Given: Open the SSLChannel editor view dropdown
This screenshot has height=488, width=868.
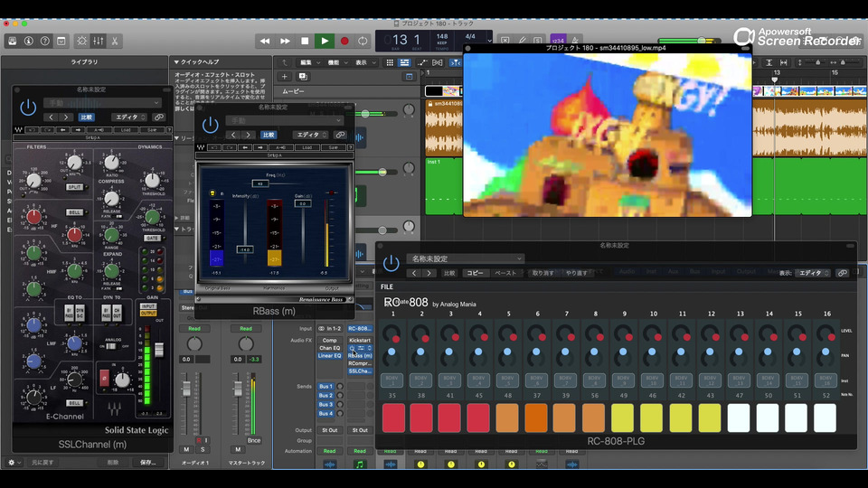Looking at the screenshot, I should 130,117.
